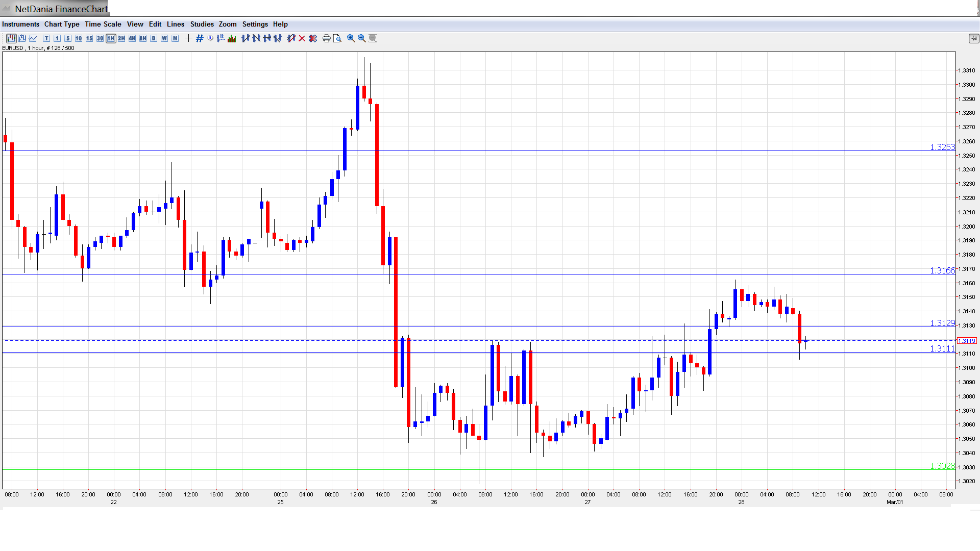The width and height of the screenshot is (980, 551).
Task: Toggle the grid display icon
Action: (x=200, y=38)
